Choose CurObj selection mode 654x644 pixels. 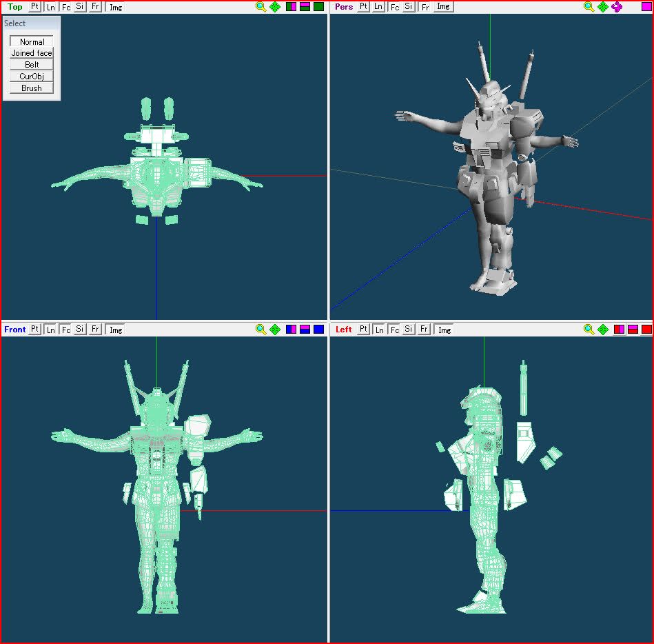tap(32, 77)
